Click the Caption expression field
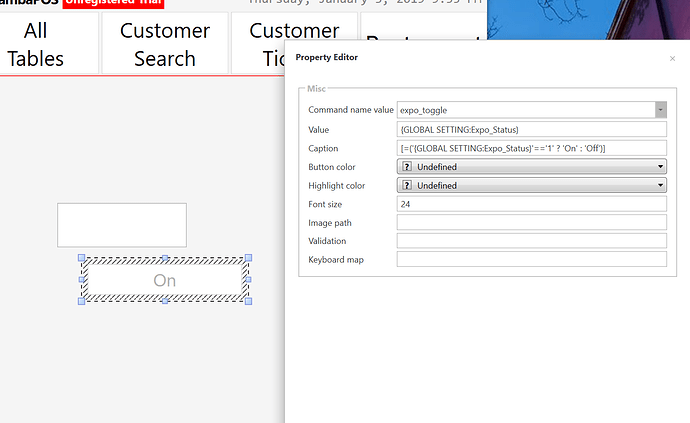690x423 pixels. [x=532, y=148]
